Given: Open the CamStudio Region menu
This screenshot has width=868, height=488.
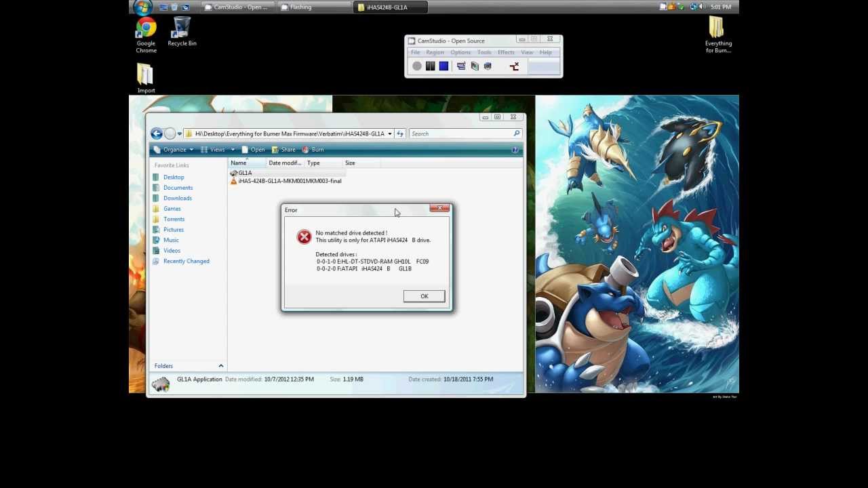Looking at the screenshot, I should pyautogui.click(x=435, y=52).
